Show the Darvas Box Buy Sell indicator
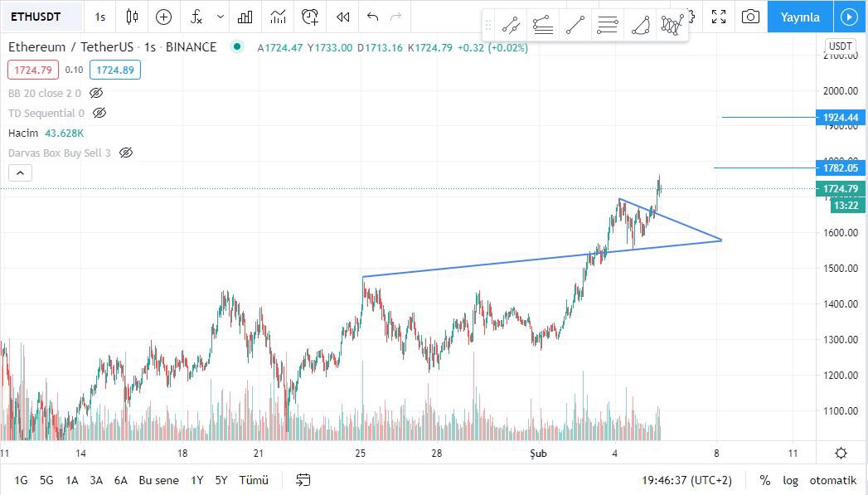The image size is (868, 495). pos(126,153)
